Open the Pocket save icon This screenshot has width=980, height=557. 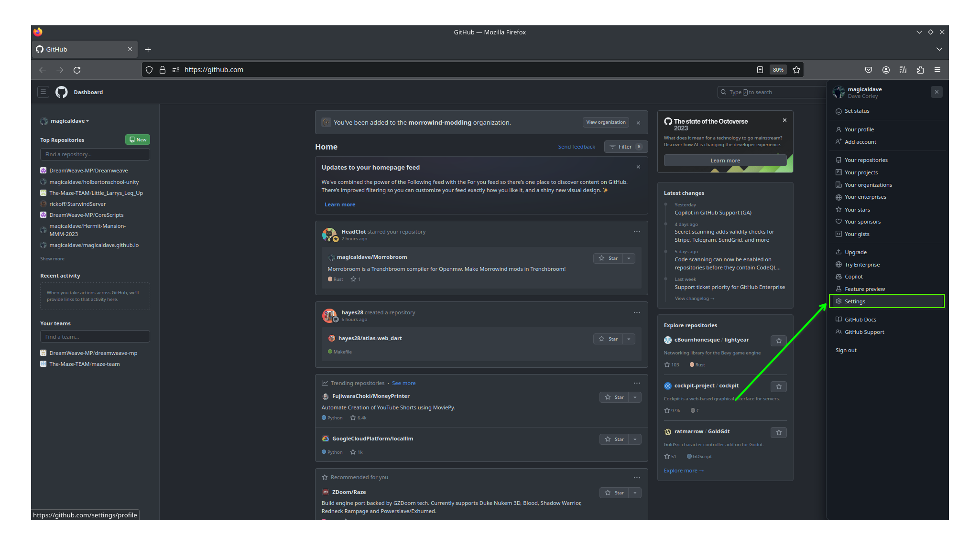point(869,70)
